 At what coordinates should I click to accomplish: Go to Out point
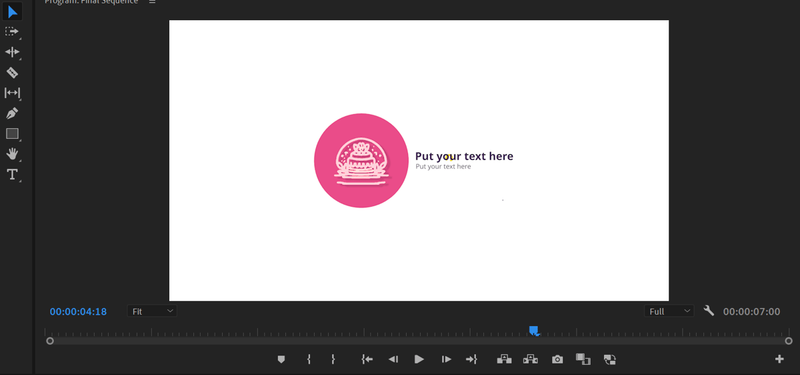[471, 359]
